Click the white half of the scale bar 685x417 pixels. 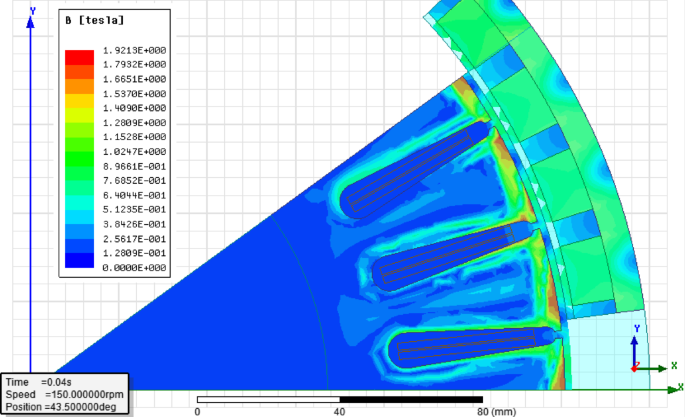[x=269, y=400]
